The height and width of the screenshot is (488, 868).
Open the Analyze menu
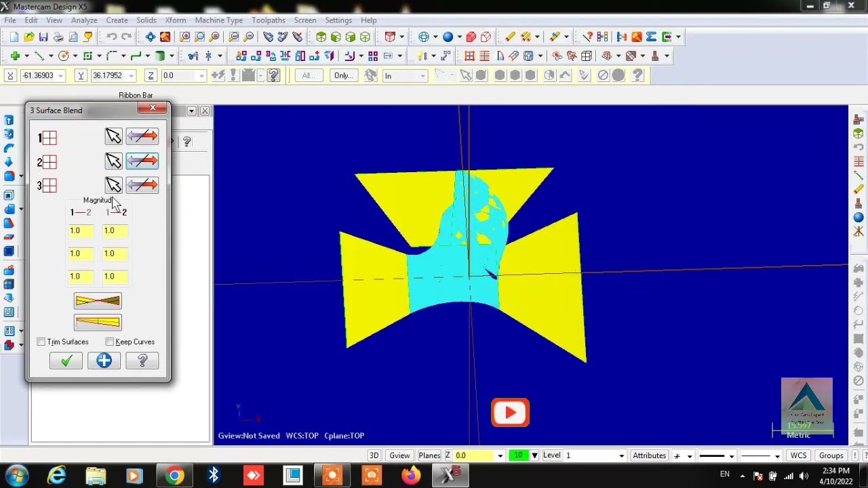[84, 20]
